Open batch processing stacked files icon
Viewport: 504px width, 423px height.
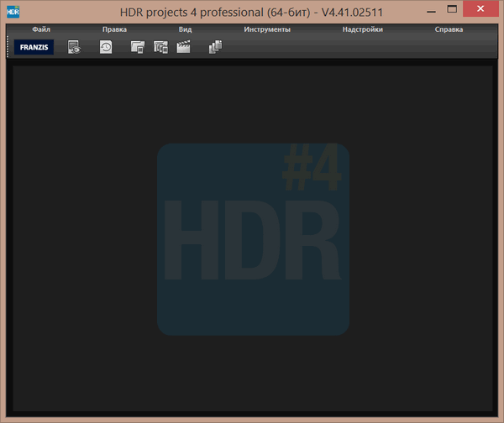[215, 47]
